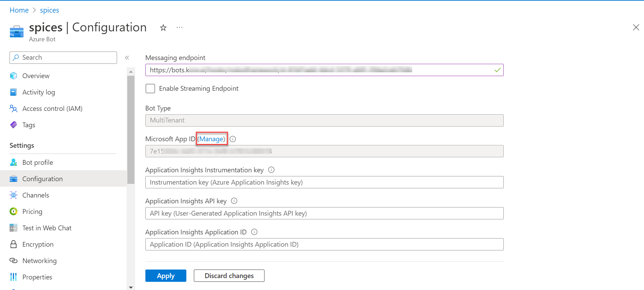
Task: Open Channels settings
Action: 63,195
